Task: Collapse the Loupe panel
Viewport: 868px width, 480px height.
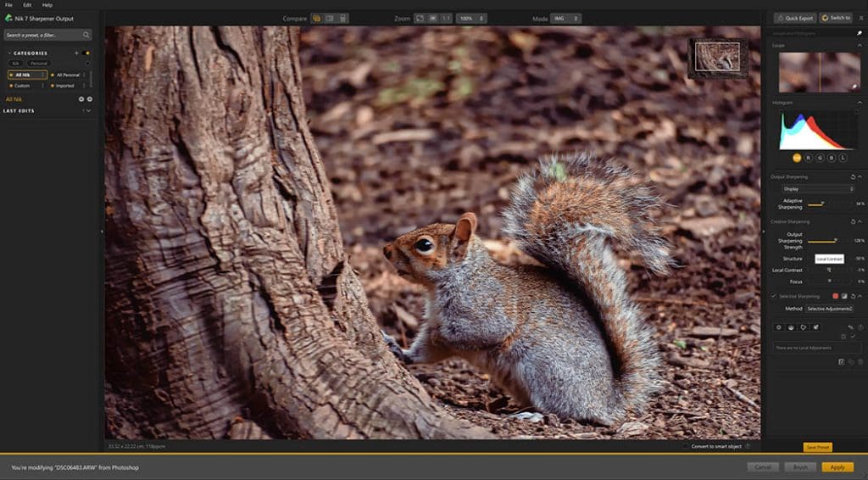Action: point(860,46)
